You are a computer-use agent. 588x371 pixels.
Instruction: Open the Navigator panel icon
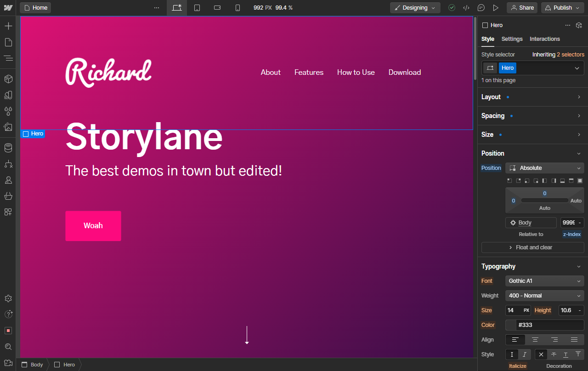(8, 58)
